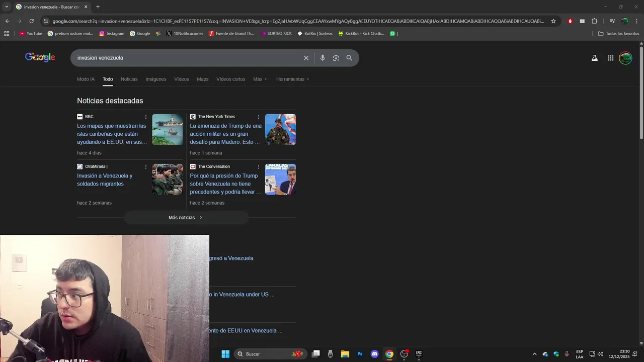Open Invasión a Venezuela y soldados migrantes
The width and height of the screenshot is (644, 362).
[x=105, y=179]
